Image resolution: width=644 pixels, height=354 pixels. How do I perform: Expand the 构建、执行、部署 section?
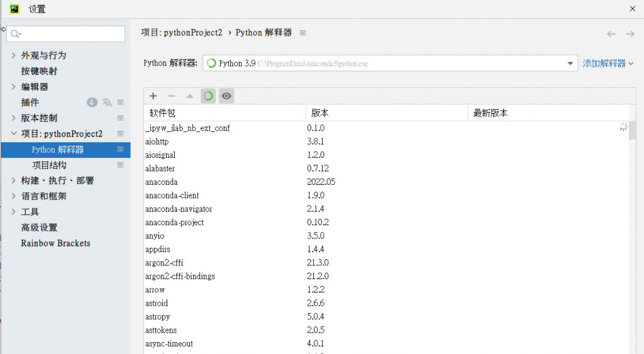(x=14, y=180)
